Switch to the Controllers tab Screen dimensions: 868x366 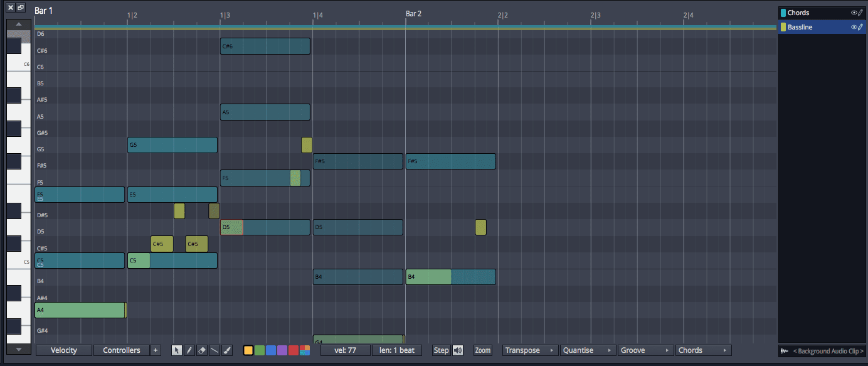[x=122, y=350]
